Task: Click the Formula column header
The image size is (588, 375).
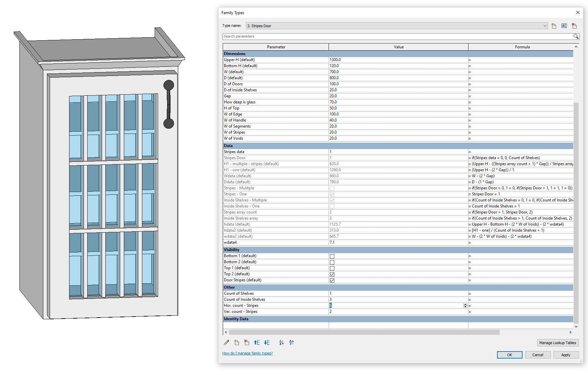Action: pos(521,47)
